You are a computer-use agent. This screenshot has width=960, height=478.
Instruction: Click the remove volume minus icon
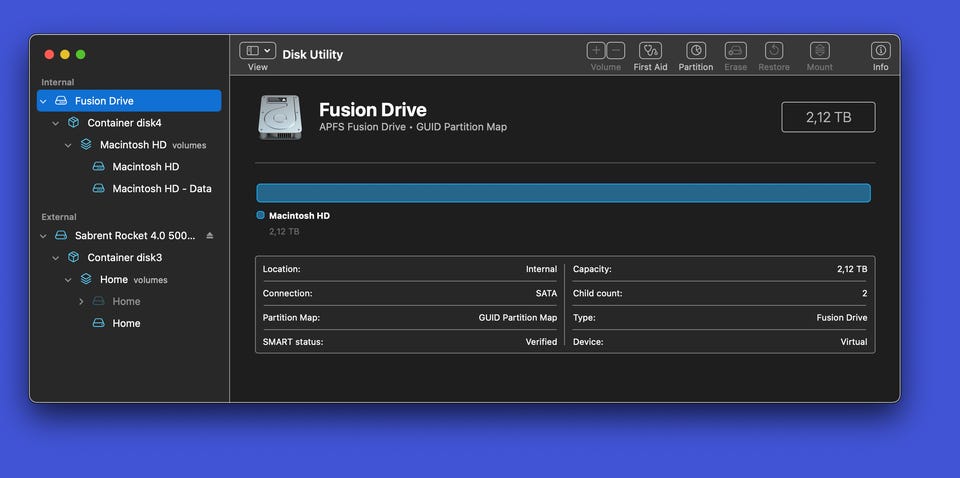(x=615, y=51)
